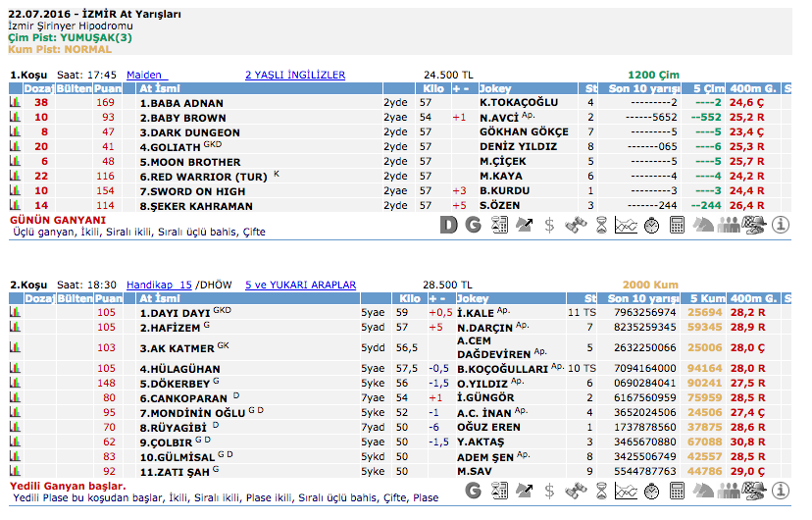Click the bar chart icon beside DAYI DAYI
The height and width of the screenshot is (520, 812).
click(15, 312)
